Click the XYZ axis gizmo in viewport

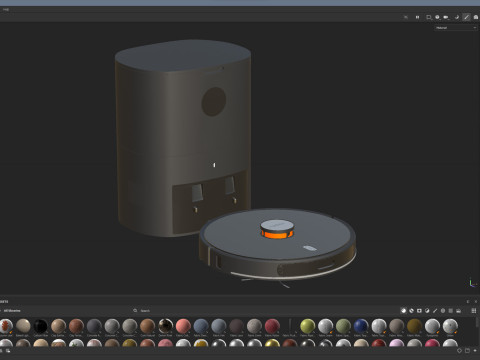pyautogui.click(x=472, y=282)
